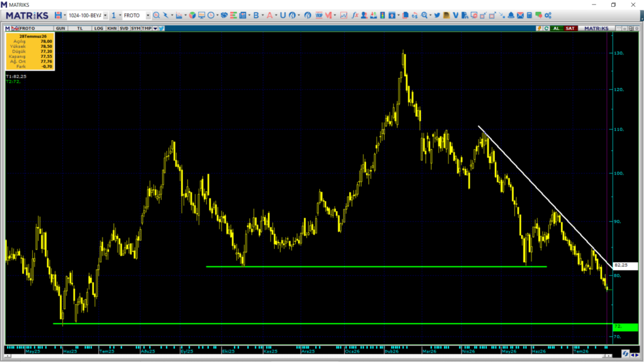644x362 pixels.
Task: Click the refresh arrows icon at chart bottom-right
Action: point(625,353)
